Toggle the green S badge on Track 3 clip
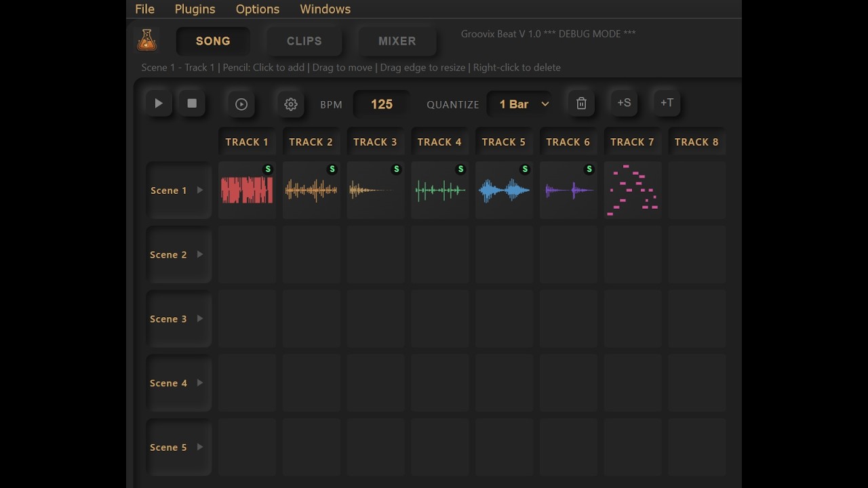Viewport: 868px width, 488px height. point(397,169)
